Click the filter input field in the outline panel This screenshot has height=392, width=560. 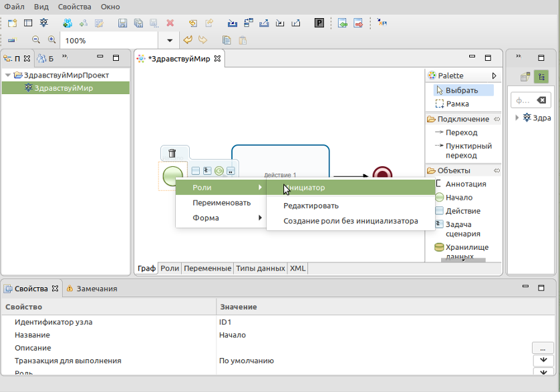[x=524, y=100]
